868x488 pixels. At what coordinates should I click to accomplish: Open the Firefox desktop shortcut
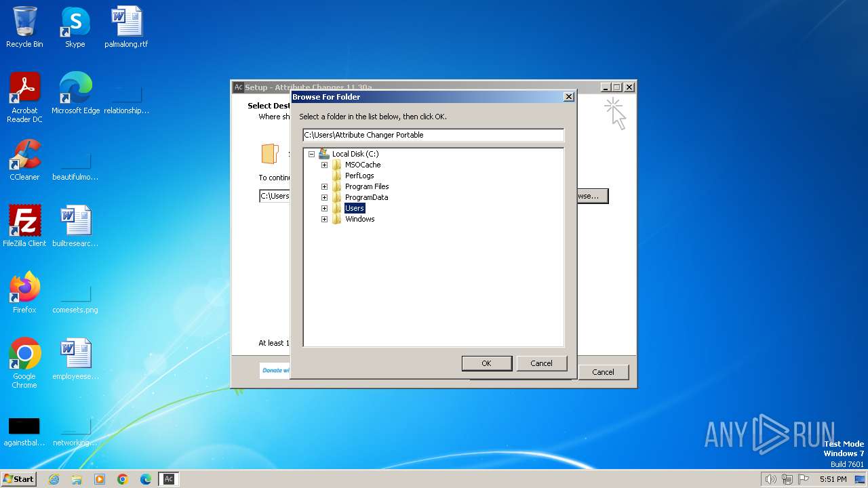[x=24, y=293]
